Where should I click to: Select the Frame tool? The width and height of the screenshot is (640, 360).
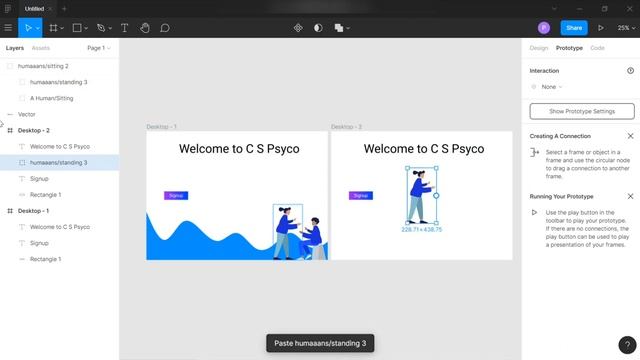point(53,28)
